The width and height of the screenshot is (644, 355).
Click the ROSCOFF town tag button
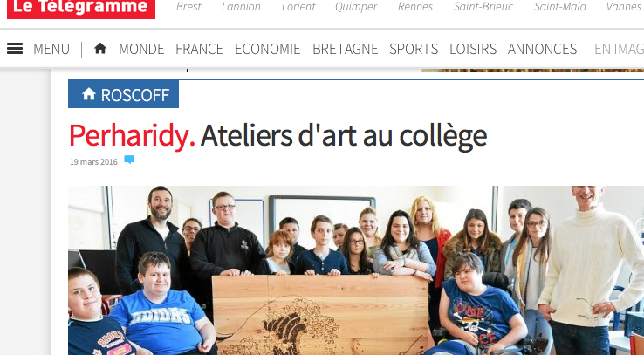pos(123,94)
